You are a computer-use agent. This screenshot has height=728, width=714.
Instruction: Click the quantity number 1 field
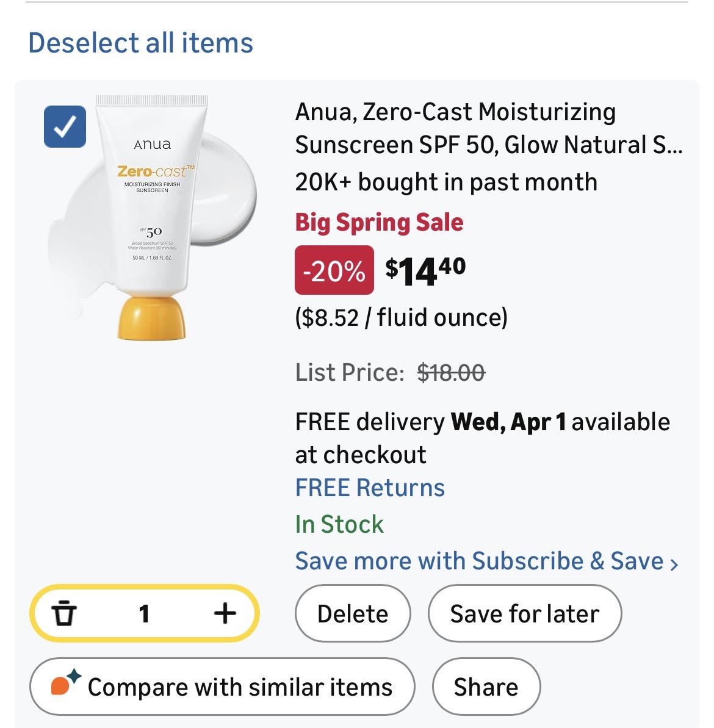coord(144,613)
